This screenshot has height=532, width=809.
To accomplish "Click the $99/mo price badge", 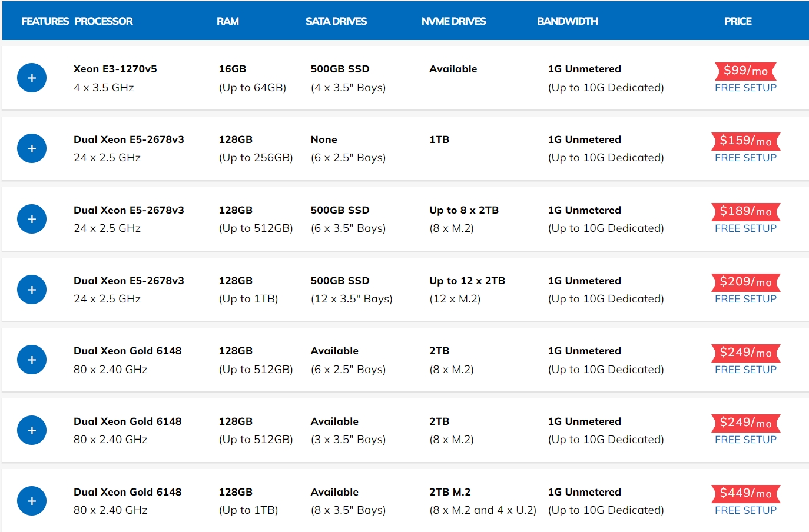I will click(745, 71).
